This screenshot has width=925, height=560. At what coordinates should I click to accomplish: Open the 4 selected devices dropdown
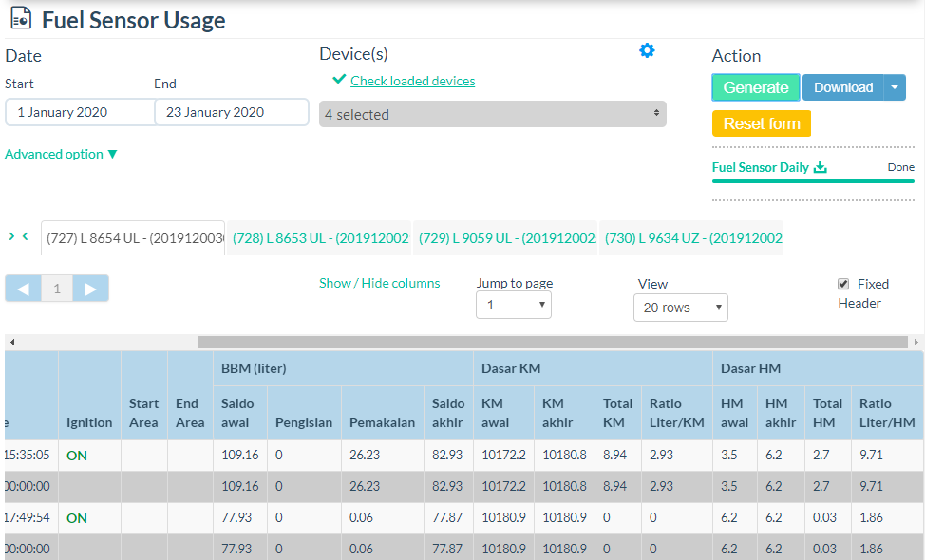coord(492,114)
